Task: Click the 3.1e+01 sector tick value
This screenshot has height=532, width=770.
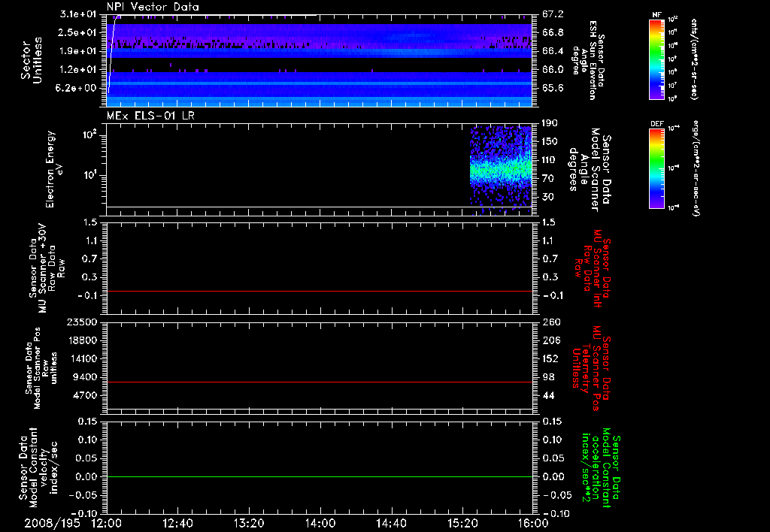Action: [x=77, y=14]
